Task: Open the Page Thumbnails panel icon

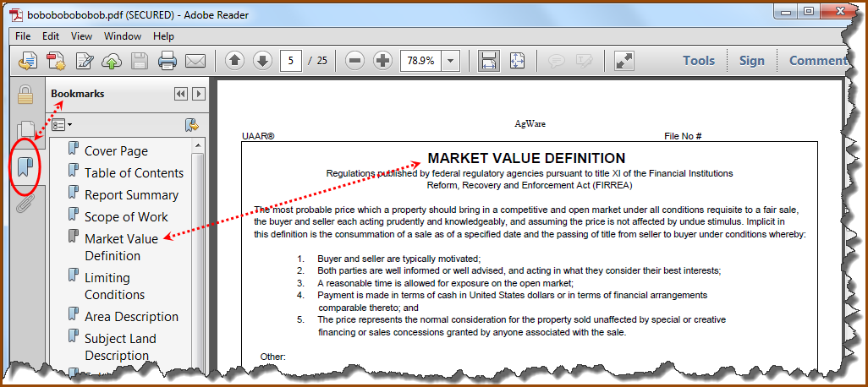Action: pos(25,130)
